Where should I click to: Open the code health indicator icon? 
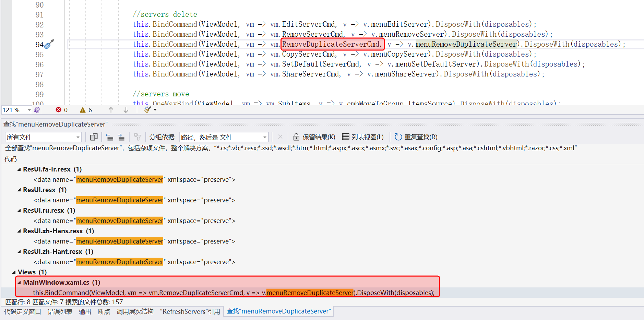37,110
